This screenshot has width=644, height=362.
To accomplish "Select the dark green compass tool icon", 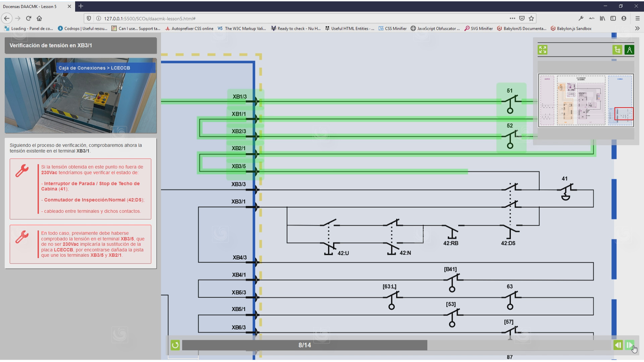I will 630,50.
